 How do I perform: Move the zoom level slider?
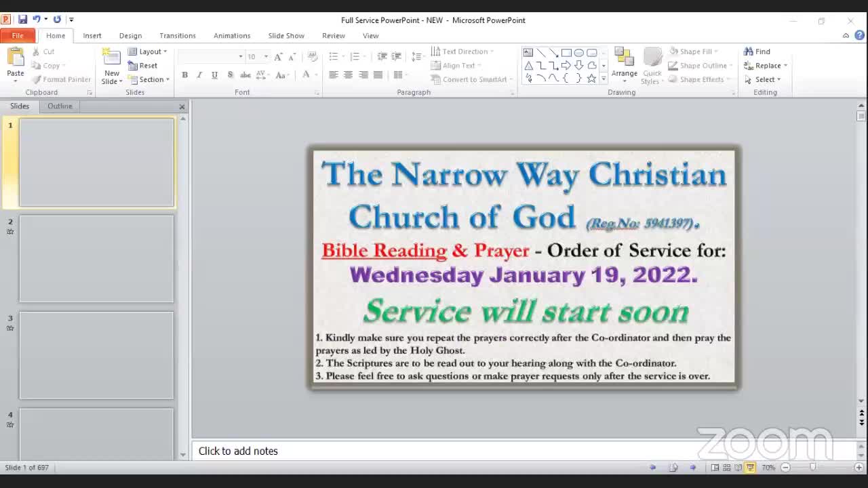pos(812,468)
